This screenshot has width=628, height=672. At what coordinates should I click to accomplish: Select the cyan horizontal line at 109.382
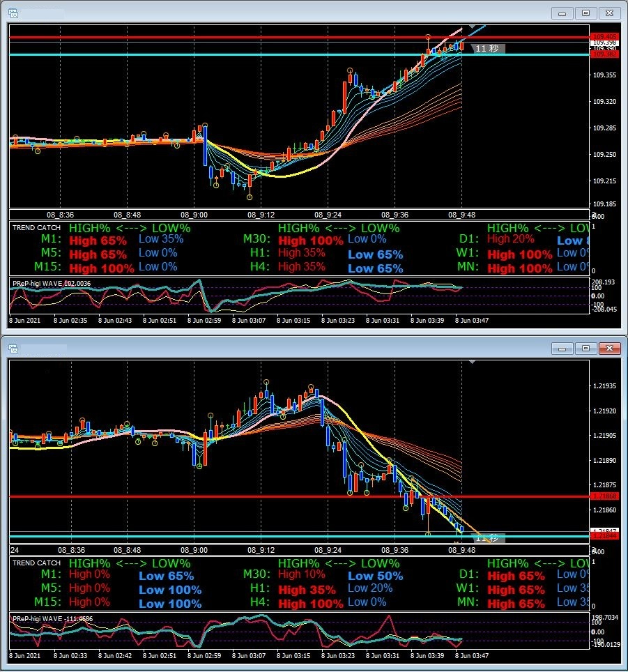[x=300, y=54]
